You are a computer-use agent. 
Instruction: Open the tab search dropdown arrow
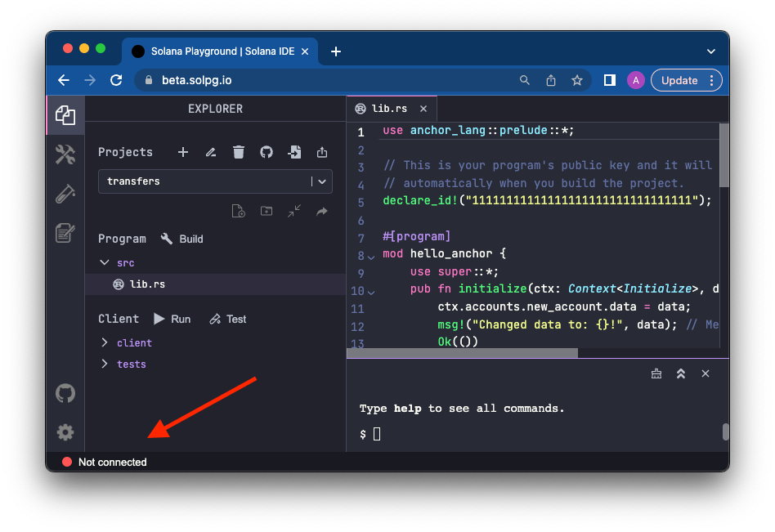tap(710, 51)
